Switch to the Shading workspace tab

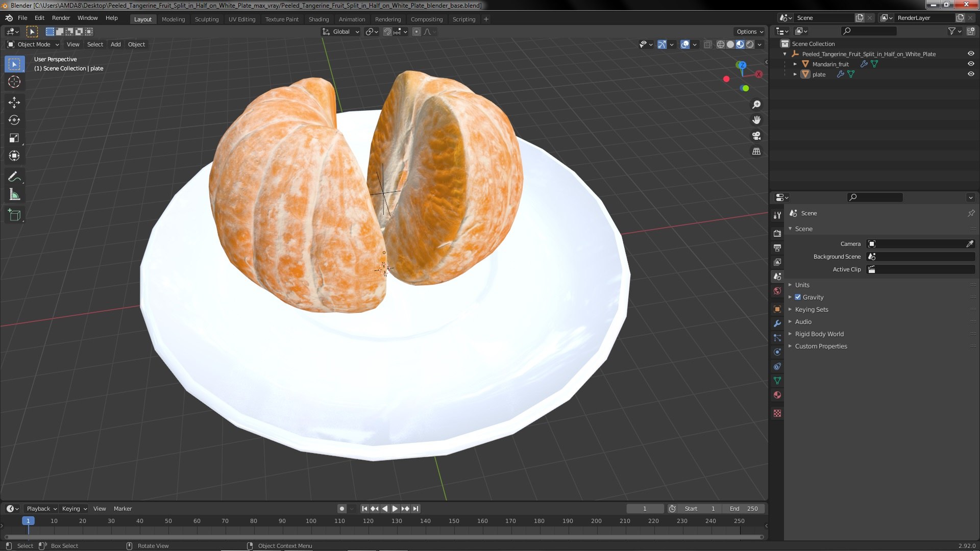pos(318,19)
